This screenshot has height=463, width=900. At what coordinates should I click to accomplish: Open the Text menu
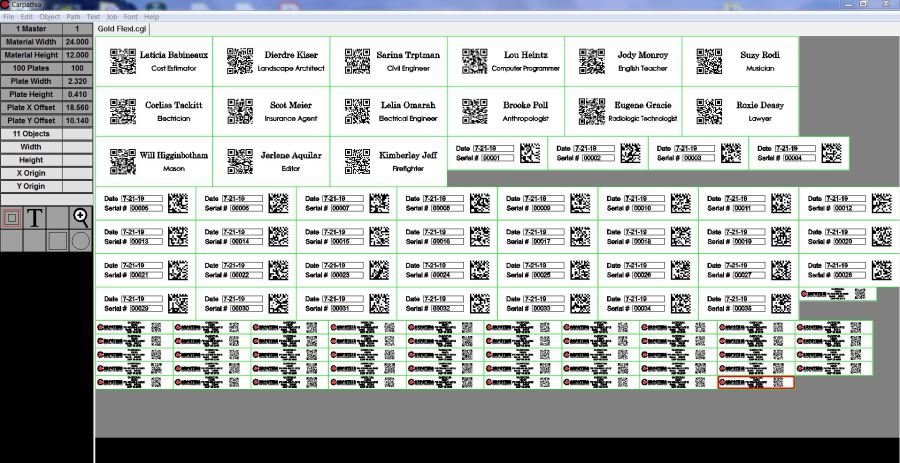(93, 17)
